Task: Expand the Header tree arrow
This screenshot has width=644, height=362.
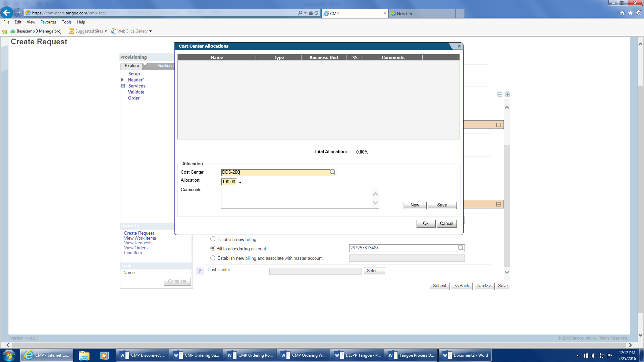Action: (x=122, y=80)
